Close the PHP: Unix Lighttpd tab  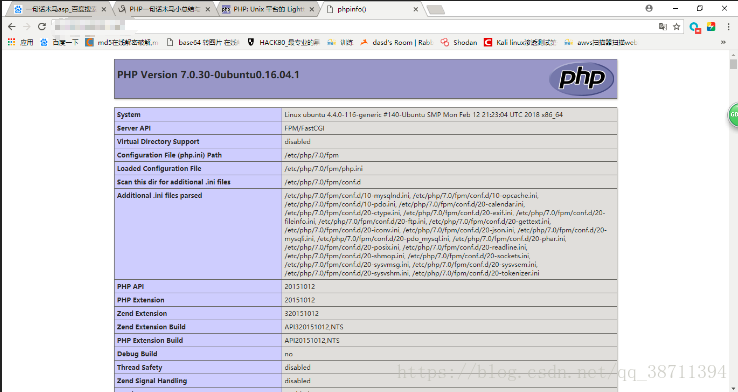pyautogui.click(x=312, y=9)
